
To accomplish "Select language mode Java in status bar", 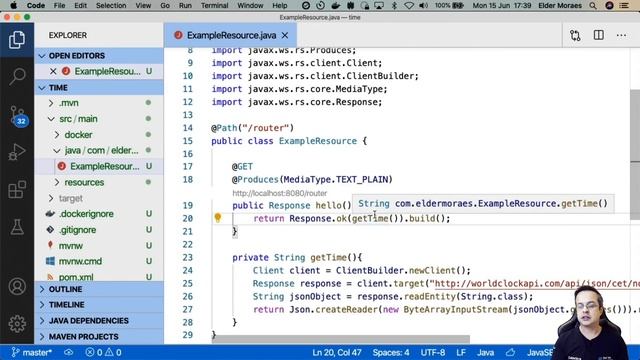I will pyautogui.click(x=485, y=352).
